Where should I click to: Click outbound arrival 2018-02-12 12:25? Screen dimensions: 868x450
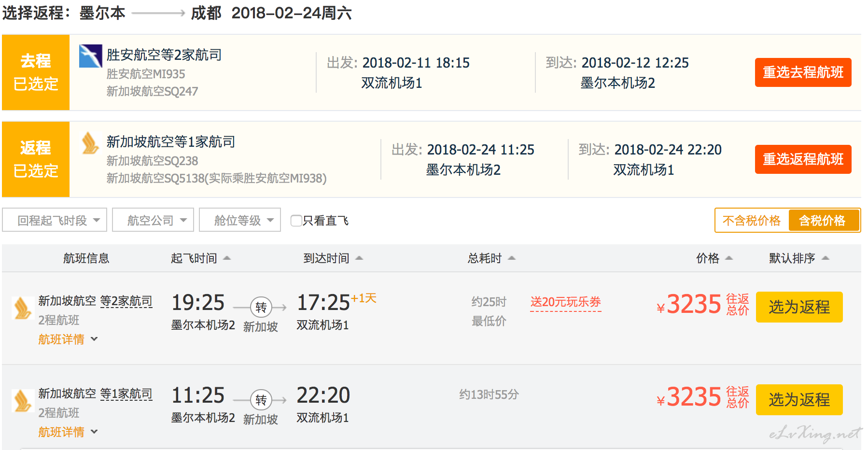(635, 63)
